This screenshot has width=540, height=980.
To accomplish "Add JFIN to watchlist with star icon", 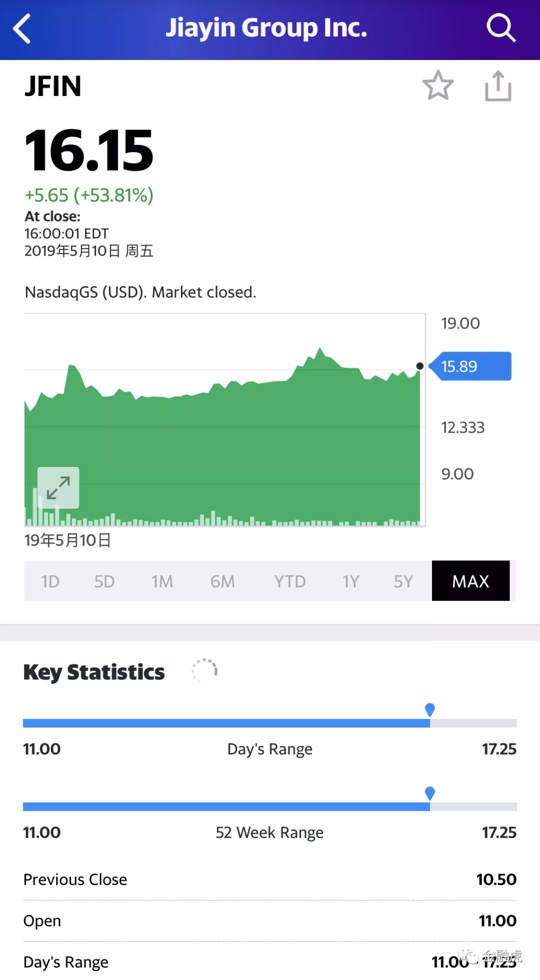I will point(438,85).
